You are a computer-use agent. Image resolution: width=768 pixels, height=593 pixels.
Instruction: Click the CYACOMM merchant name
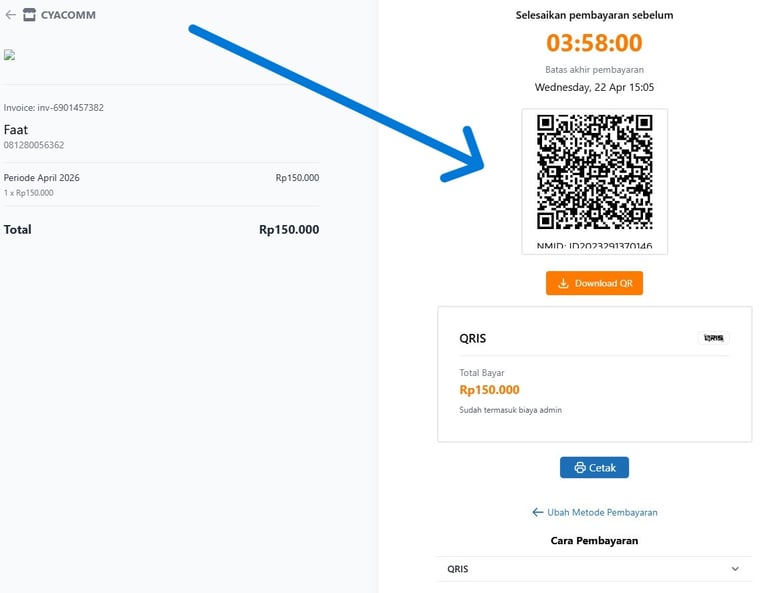tap(68, 15)
